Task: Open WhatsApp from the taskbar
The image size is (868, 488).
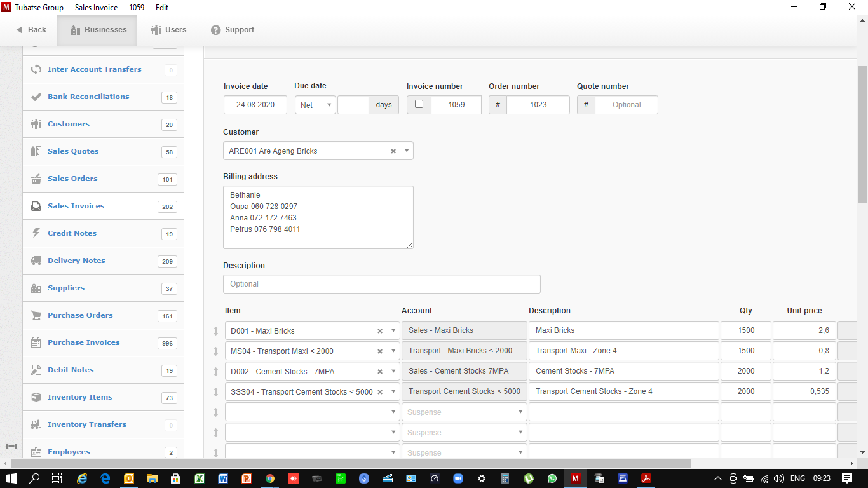Action: (x=552, y=478)
